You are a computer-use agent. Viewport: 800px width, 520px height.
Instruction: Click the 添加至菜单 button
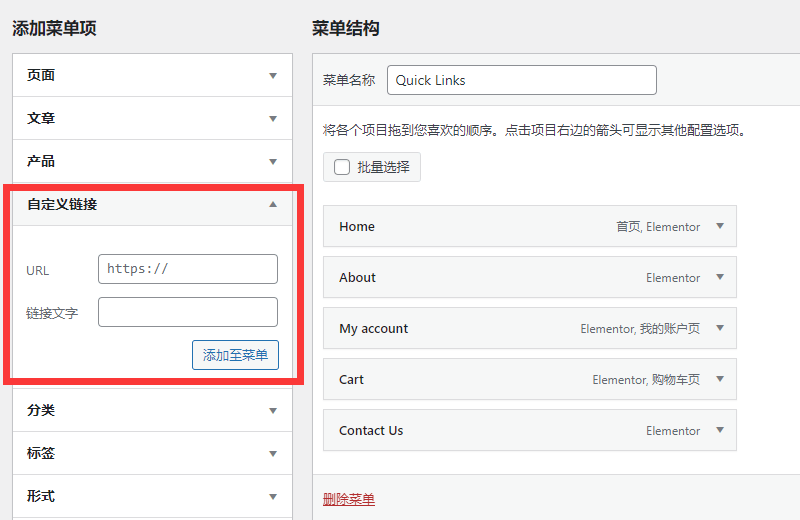235,355
